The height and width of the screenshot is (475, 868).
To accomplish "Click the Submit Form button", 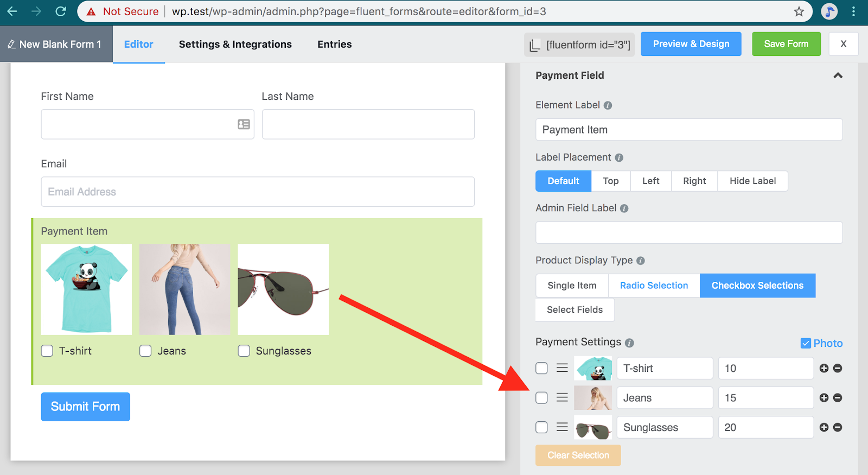I will [85, 407].
